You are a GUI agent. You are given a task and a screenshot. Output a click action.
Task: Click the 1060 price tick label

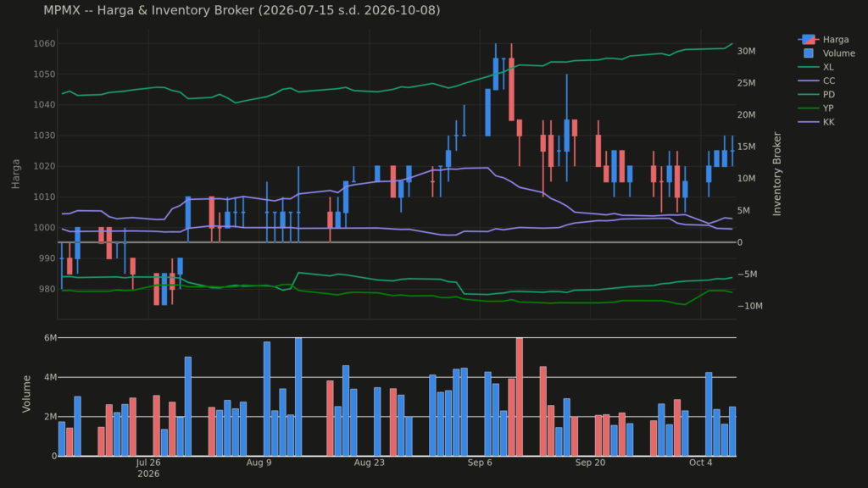coord(44,44)
